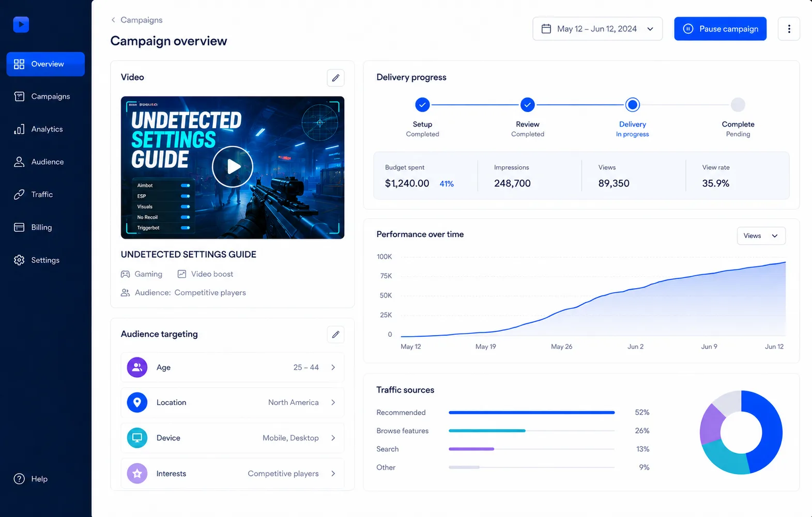Image resolution: width=812 pixels, height=517 pixels.
Task: Go back to Campaigns breadcrumb link
Action: point(137,20)
